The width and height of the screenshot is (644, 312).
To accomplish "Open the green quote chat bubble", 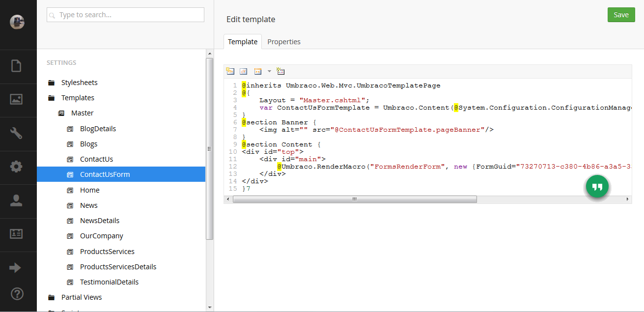I will coord(597,187).
